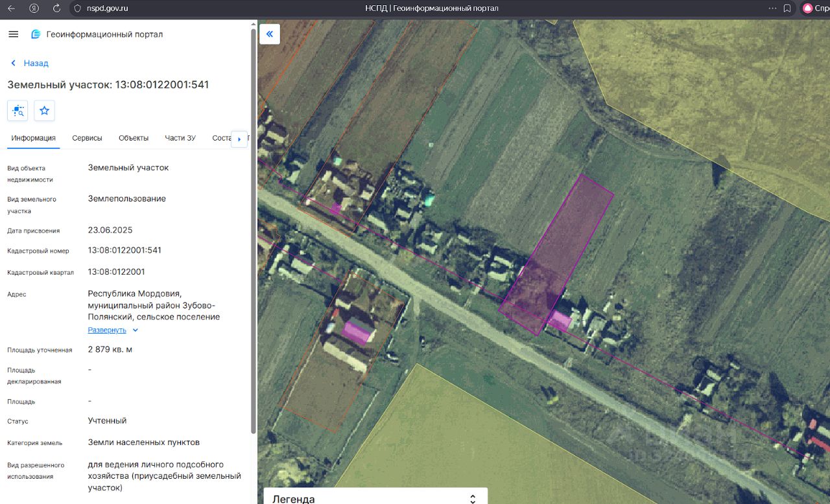Click the Кадастровый квартал value 13:08:0122001
The height and width of the screenshot is (504, 830).
pyautogui.click(x=117, y=272)
